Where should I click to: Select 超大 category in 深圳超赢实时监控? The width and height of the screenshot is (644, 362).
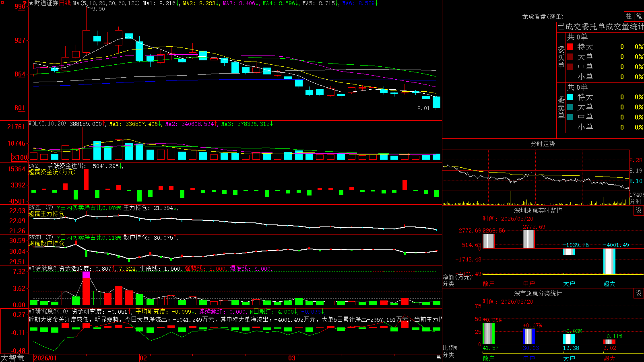609,284
